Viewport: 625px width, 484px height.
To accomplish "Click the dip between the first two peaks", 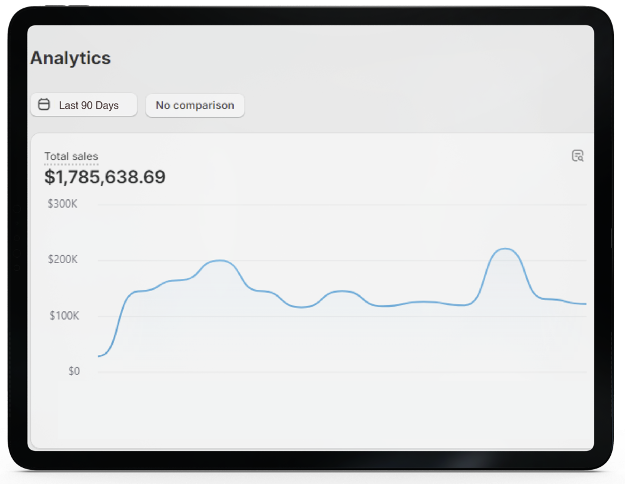I will coord(300,307).
